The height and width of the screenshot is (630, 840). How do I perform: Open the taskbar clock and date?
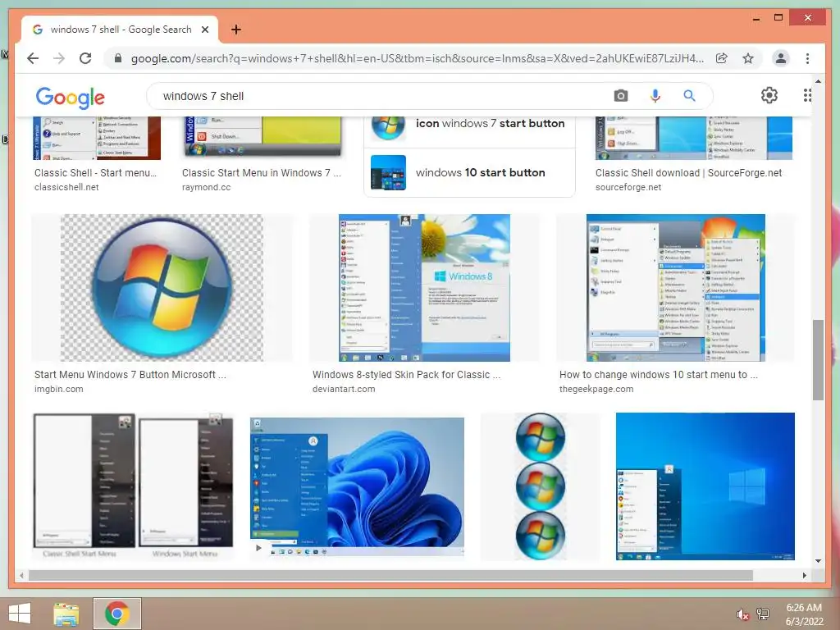804,614
